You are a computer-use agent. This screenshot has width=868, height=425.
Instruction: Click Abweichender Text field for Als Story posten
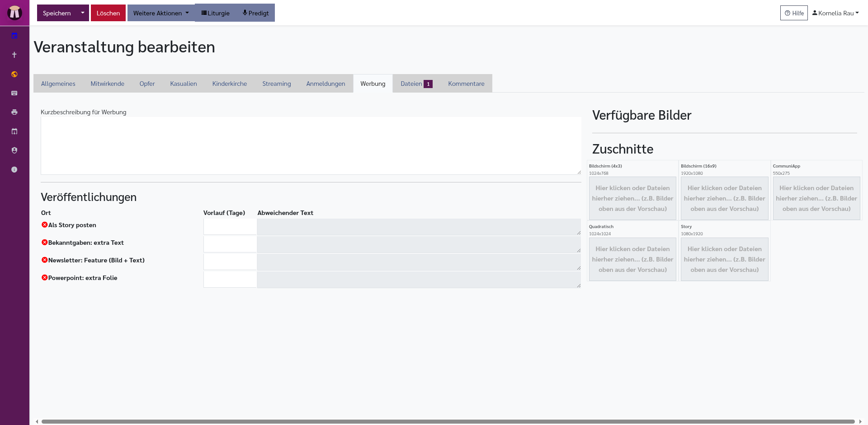click(419, 227)
